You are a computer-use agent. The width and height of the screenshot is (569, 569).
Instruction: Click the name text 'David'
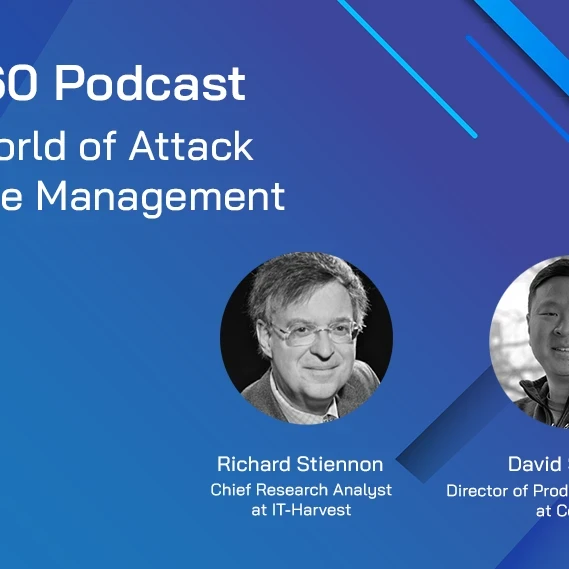point(535,464)
